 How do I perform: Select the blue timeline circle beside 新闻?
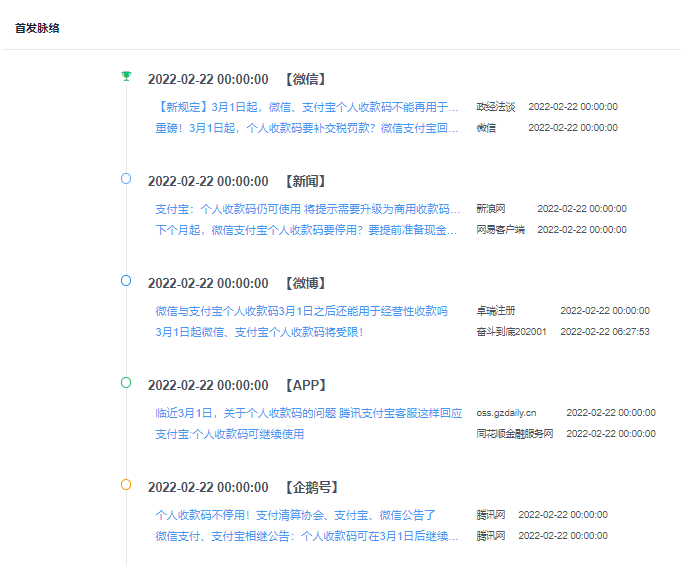pyautogui.click(x=126, y=178)
